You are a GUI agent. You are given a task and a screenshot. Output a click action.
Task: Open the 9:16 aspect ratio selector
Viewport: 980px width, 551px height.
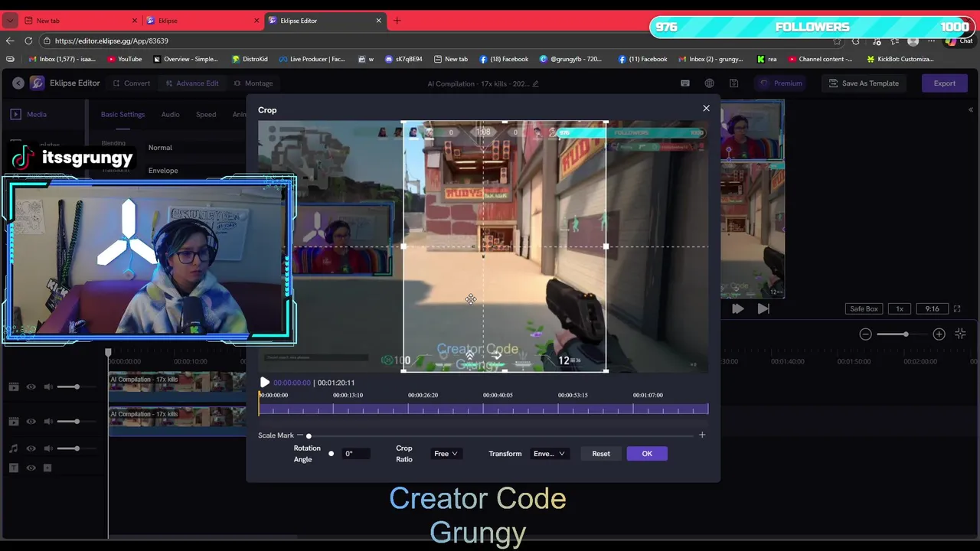pyautogui.click(x=932, y=309)
